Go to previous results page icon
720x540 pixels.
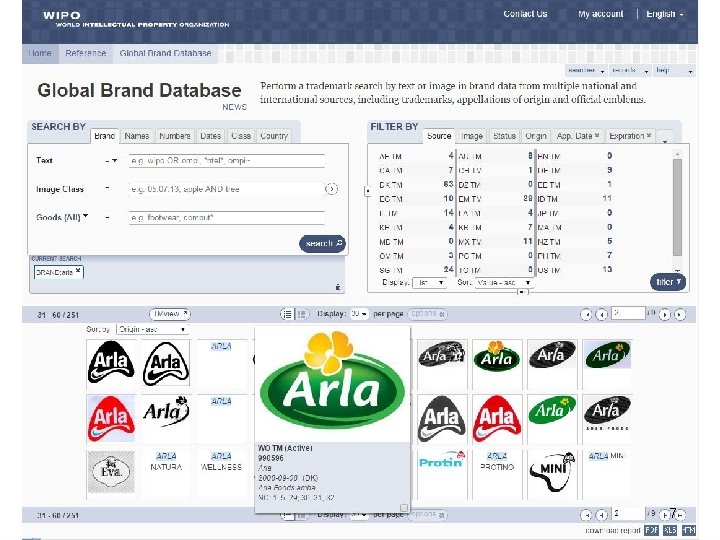(x=601, y=315)
